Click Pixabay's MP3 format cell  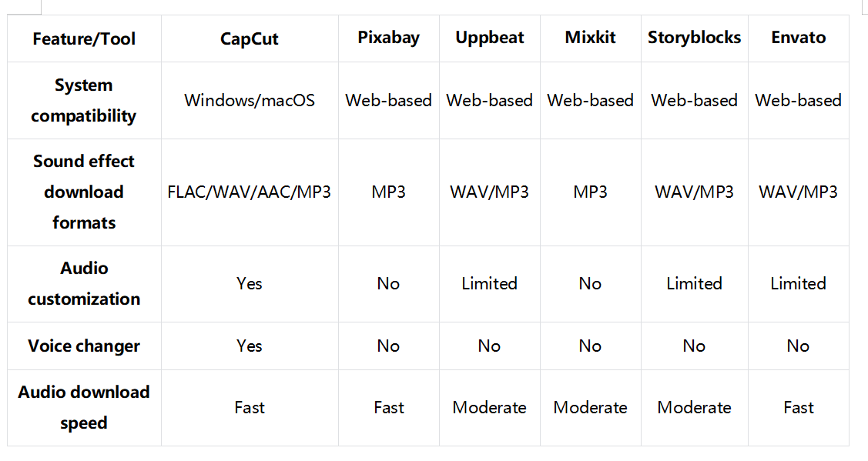click(388, 192)
